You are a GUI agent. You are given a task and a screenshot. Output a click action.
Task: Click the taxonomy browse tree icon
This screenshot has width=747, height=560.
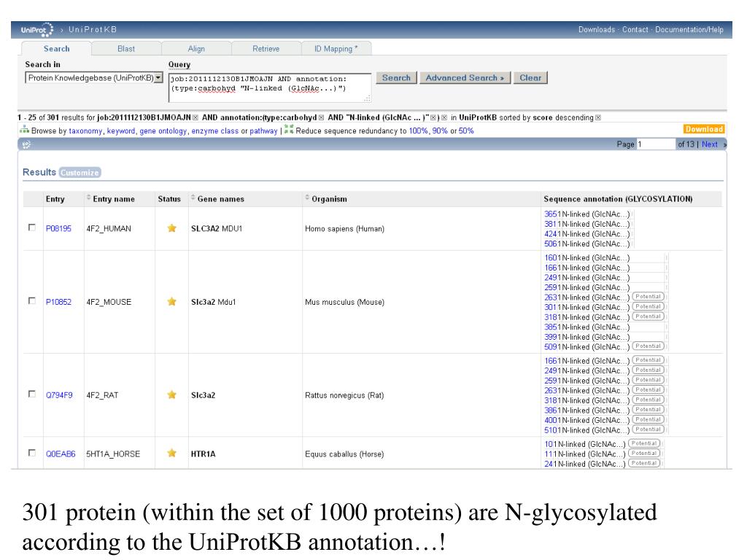coord(24,130)
